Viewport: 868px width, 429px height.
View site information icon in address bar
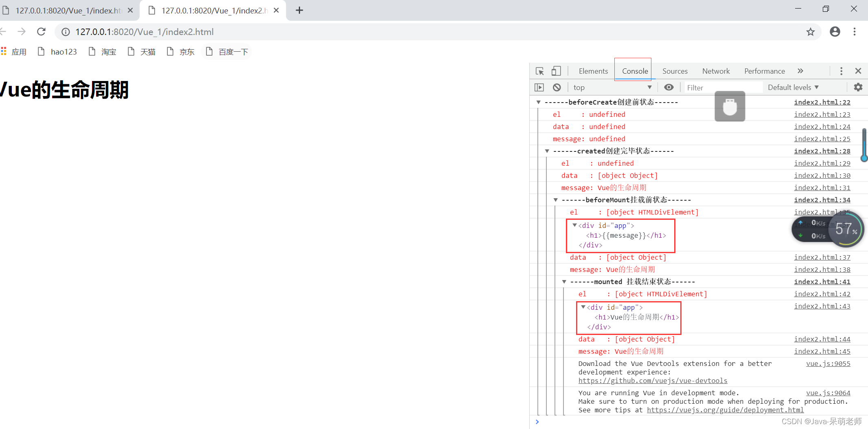(66, 32)
